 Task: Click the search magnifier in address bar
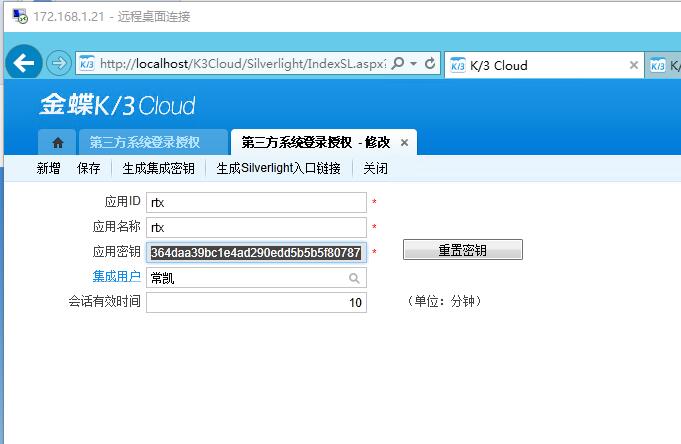tap(397, 63)
